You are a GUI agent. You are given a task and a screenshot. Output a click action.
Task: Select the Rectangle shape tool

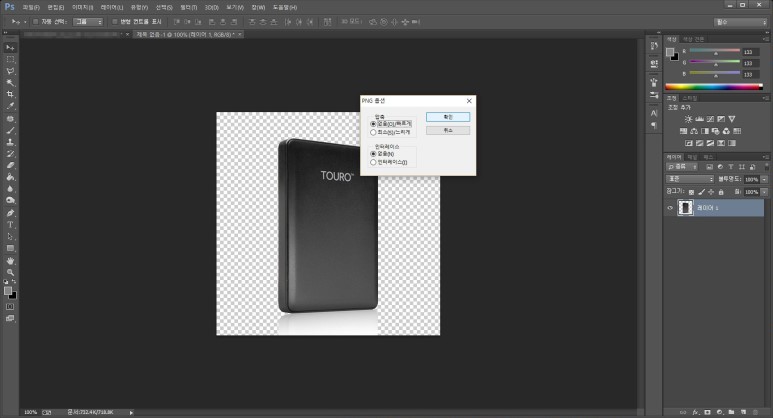(x=10, y=248)
